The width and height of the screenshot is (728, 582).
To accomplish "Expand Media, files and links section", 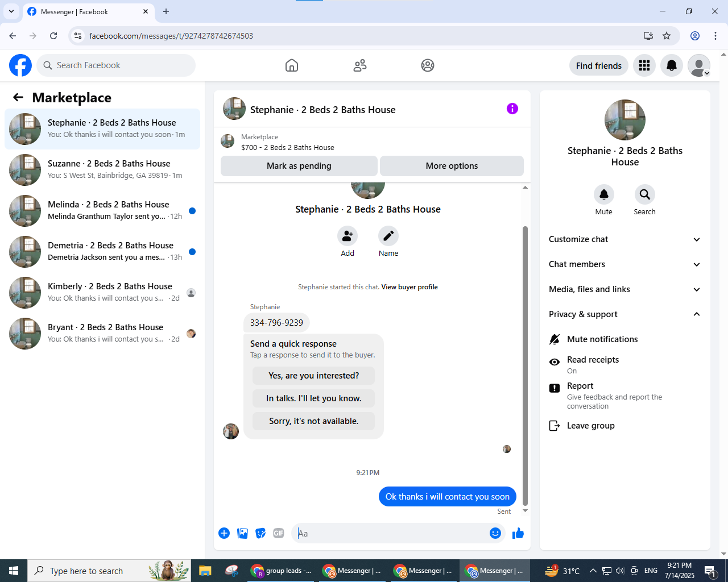I will pyautogui.click(x=625, y=289).
